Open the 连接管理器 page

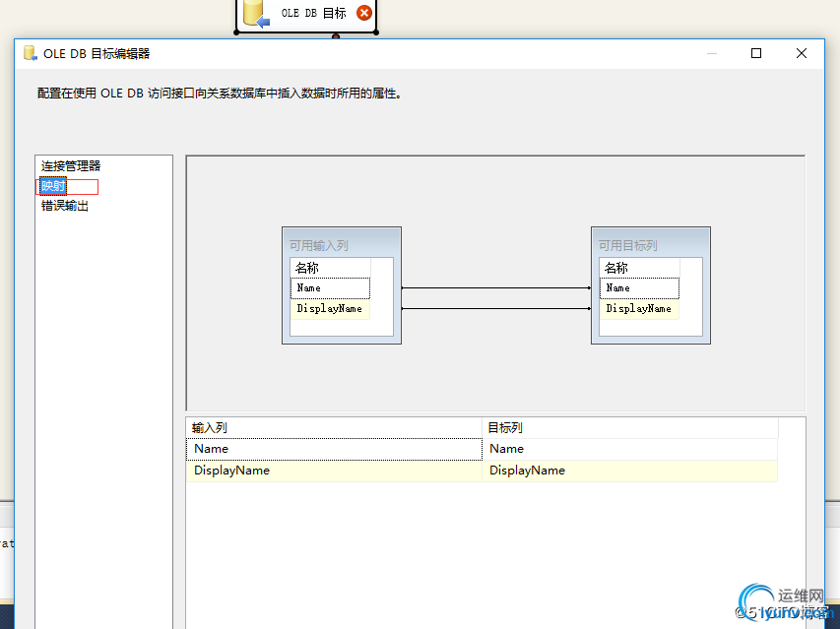pos(71,166)
